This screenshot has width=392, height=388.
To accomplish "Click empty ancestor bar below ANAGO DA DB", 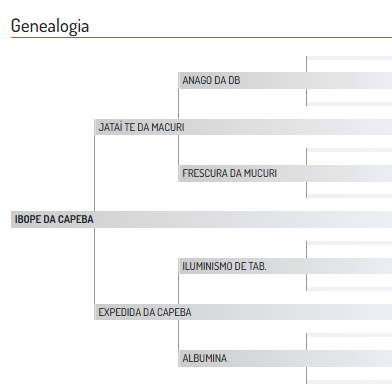I will 349,104.
